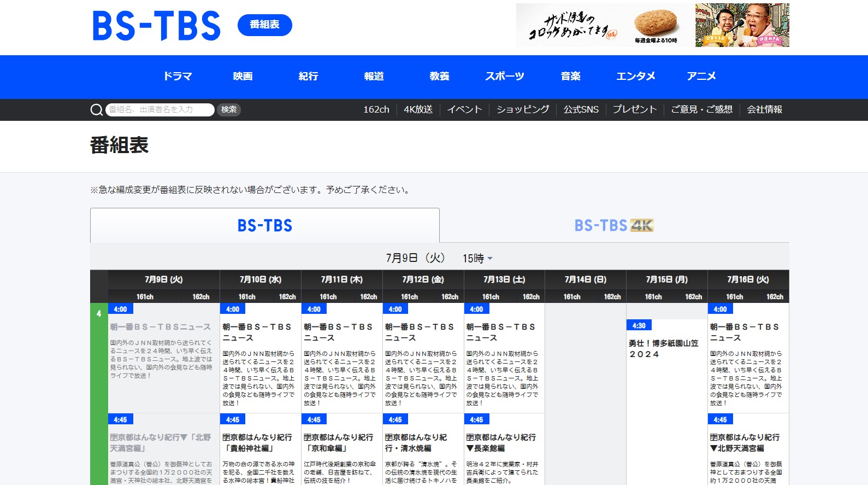Open the プレゼント link
Image resolution: width=868 pixels, height=485 pixels.
(x=635, y=109)
